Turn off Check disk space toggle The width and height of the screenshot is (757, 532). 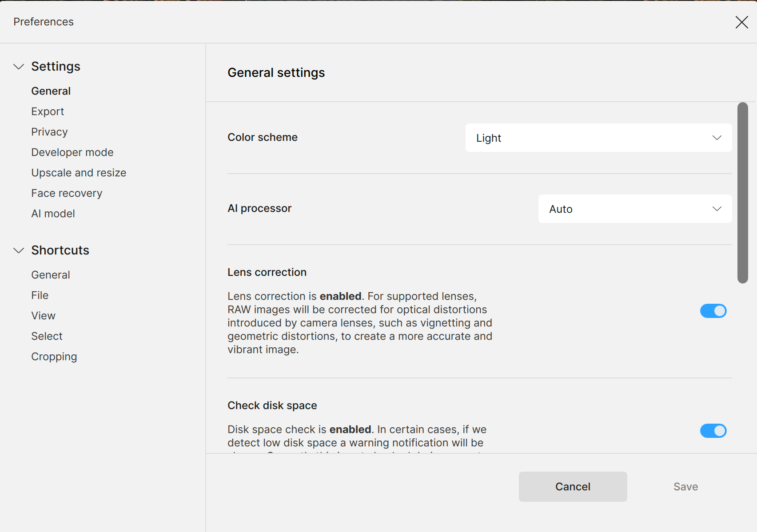(x=713, y=431)
